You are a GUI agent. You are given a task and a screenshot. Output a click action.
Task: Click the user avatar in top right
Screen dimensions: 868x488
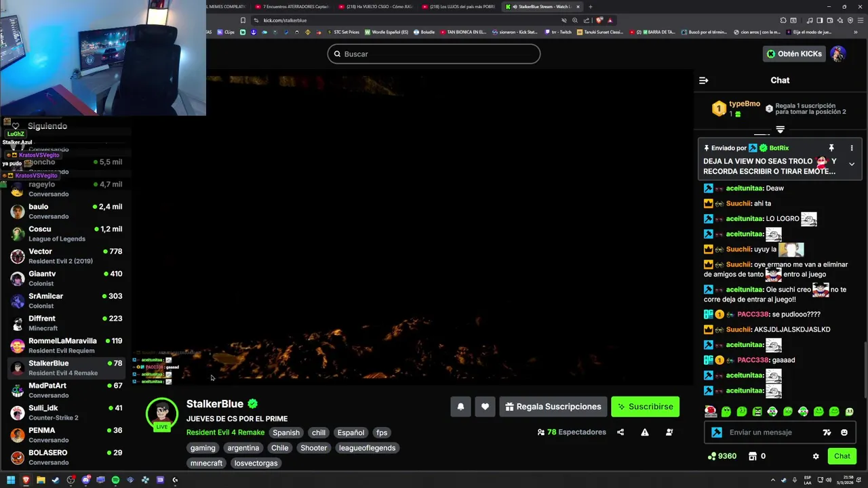pyautogui.click(x=838, y=54)
